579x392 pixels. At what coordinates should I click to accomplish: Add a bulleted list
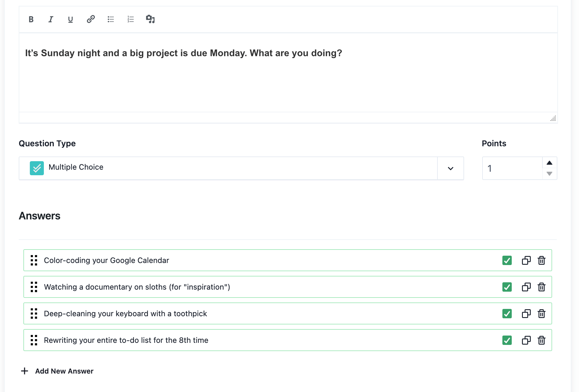(111, 19)
